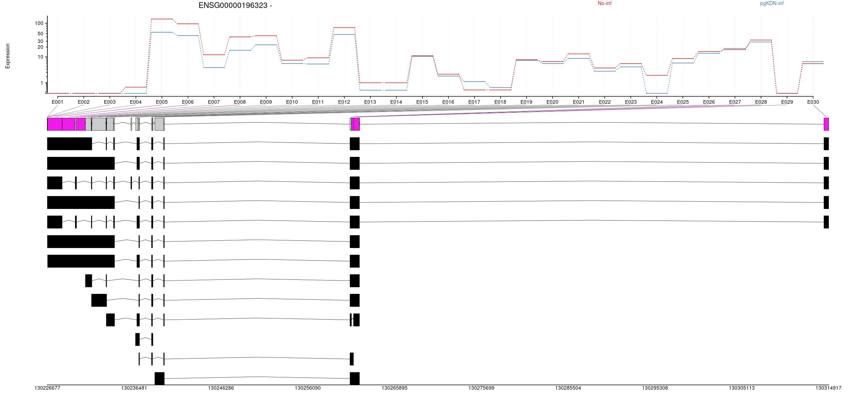The height and width of the screenshot is (394, 868).
Task: Click exon bin label E018
Action: (x=500, y=102)
